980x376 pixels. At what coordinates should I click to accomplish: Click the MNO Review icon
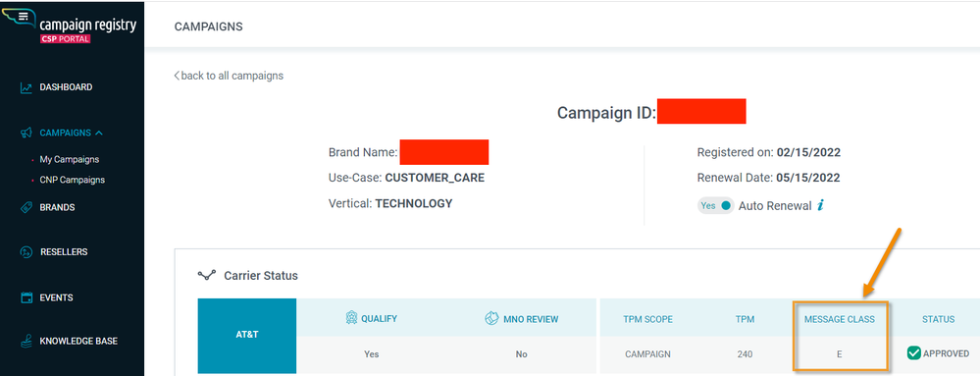(491, 318)
